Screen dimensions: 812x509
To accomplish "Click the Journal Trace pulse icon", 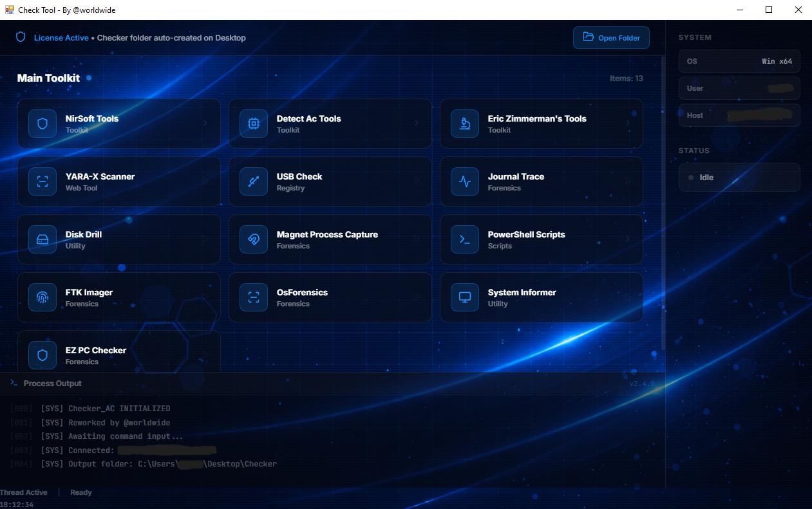I will 465,181.
